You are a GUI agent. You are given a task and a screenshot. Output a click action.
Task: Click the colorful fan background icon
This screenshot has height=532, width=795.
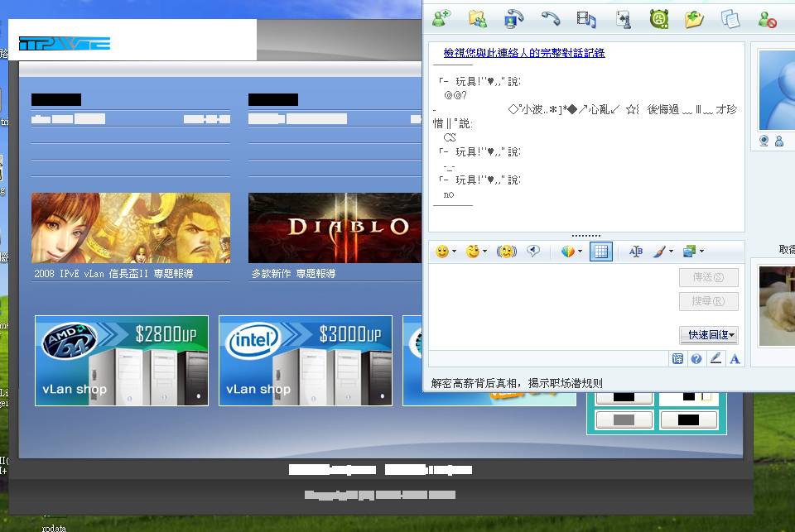point(568,252)
